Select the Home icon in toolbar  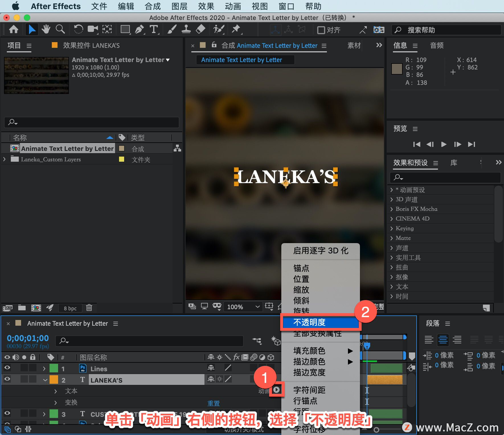(14, 30)
